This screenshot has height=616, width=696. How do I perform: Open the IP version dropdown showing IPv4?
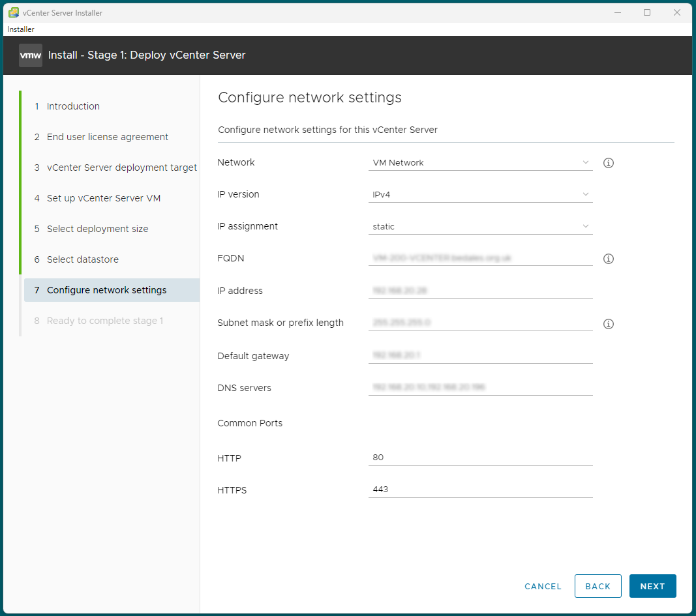tap(480, 195)
